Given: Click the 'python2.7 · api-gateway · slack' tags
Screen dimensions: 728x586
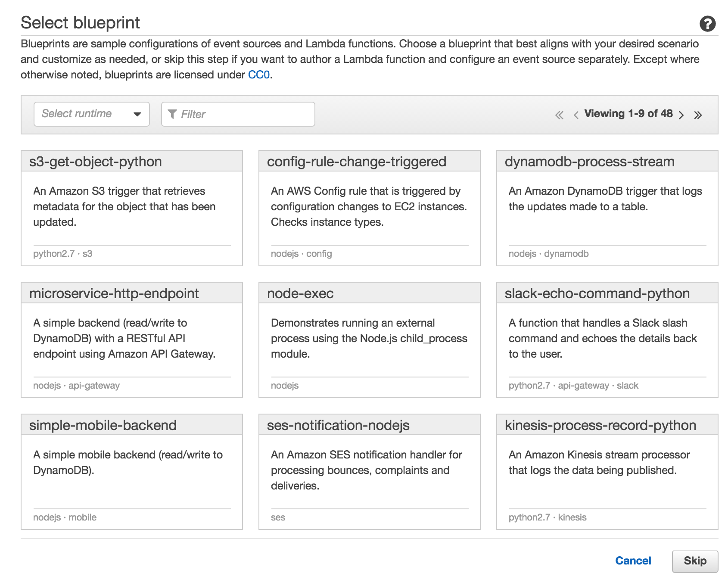Looking at the screenshot, I should pos(574,386).
